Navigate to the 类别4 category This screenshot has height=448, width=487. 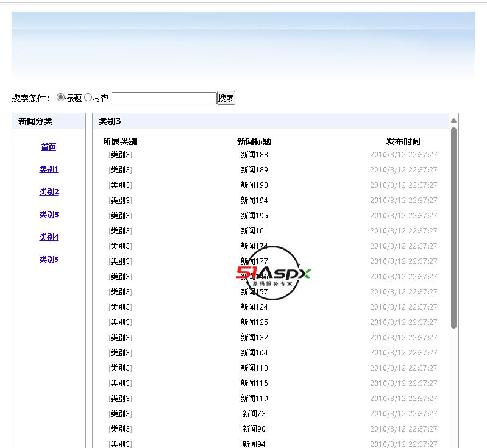pos(49,237)
